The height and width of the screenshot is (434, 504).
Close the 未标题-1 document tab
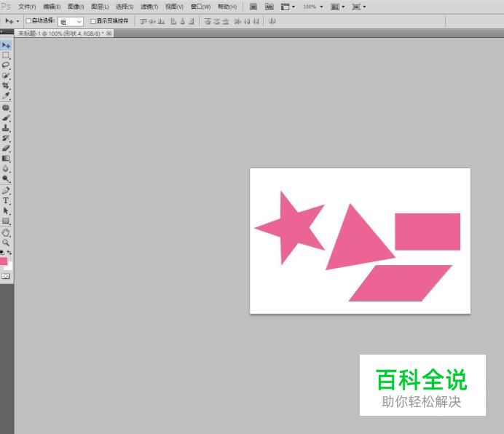[x=109, y=33]
